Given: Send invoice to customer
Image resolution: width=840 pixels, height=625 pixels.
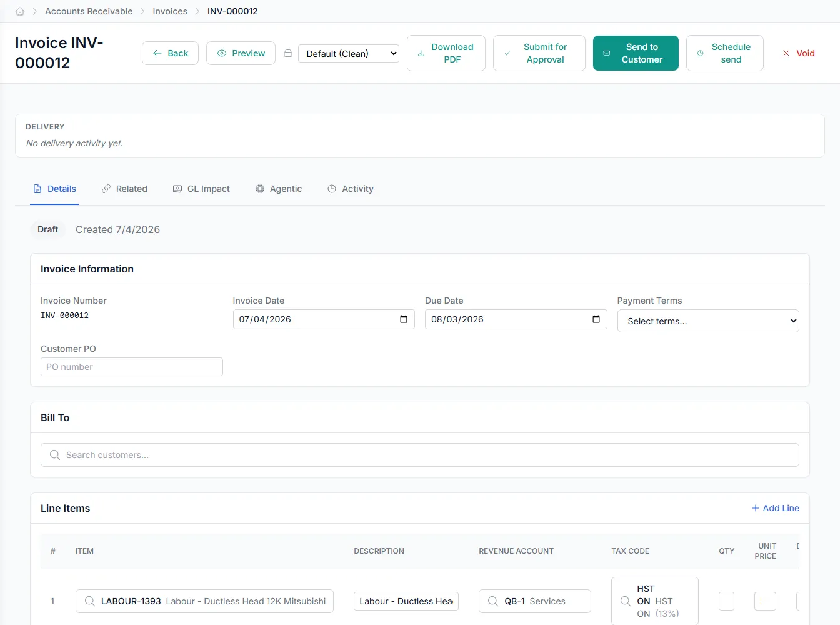Looking at the screenshot, I should click(636, 53).
